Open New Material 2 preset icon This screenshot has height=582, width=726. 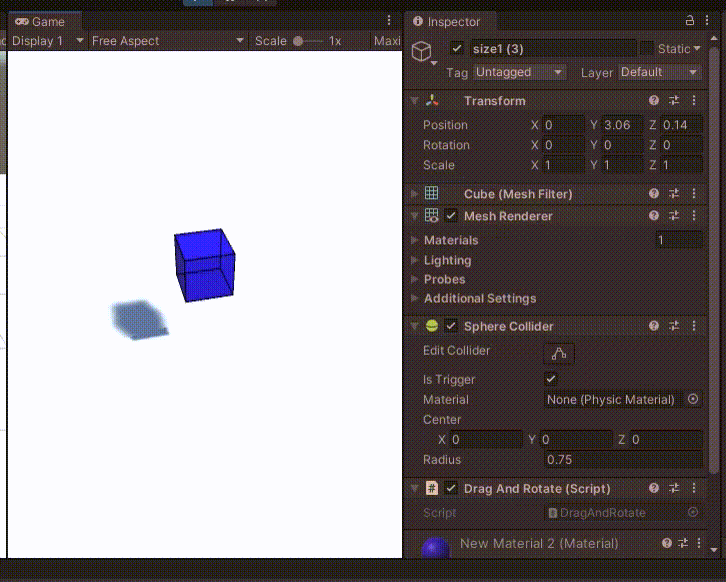pyautogui.click(x=683, y=543)
